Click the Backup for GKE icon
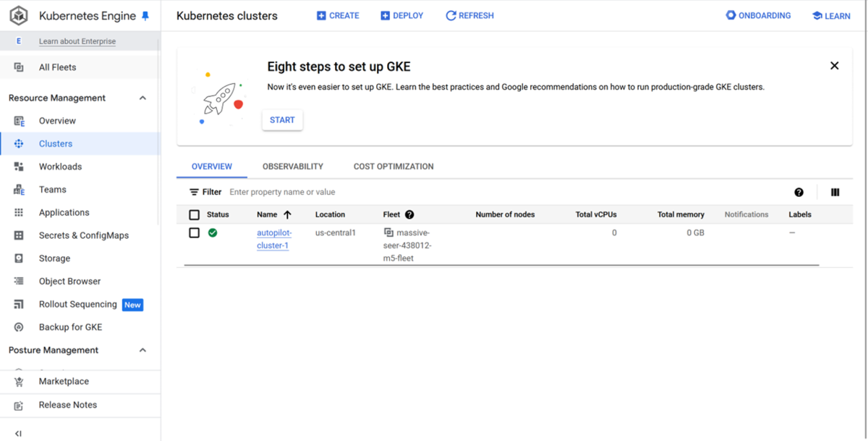The height and width of the screenshot is (441, 868). tap(19, 327)
